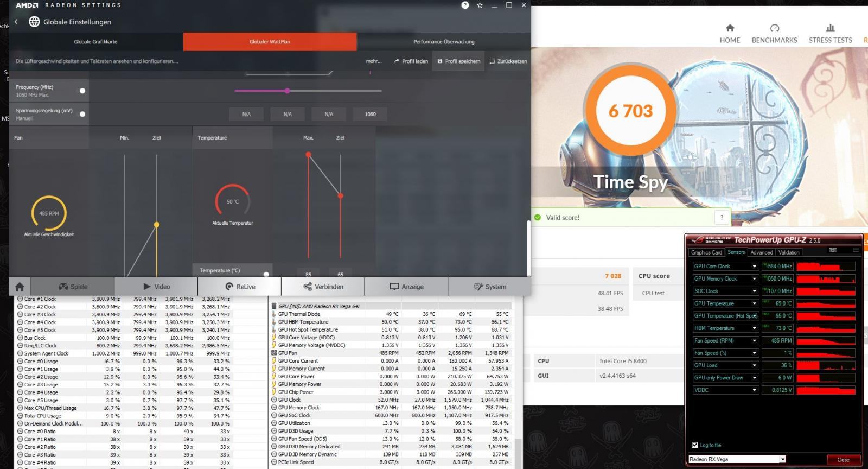Select PCIe Link Speed row in HWiNFO
The height and width of the screenshot is (469, 868).
[391, 462]
